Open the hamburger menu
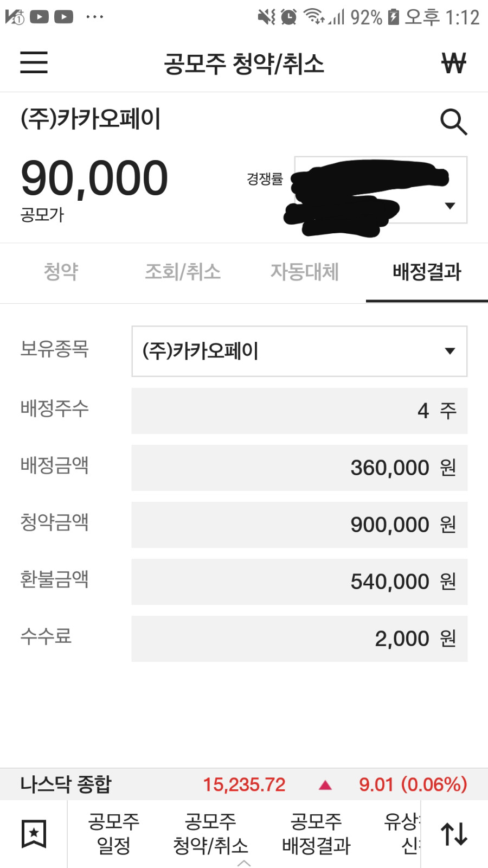 (34, 62)
